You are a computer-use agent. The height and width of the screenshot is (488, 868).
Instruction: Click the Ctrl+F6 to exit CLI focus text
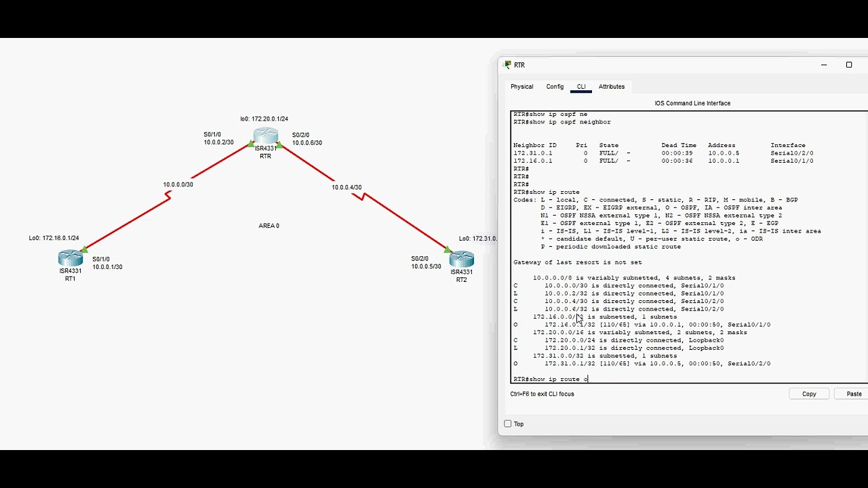click(542, 394)
